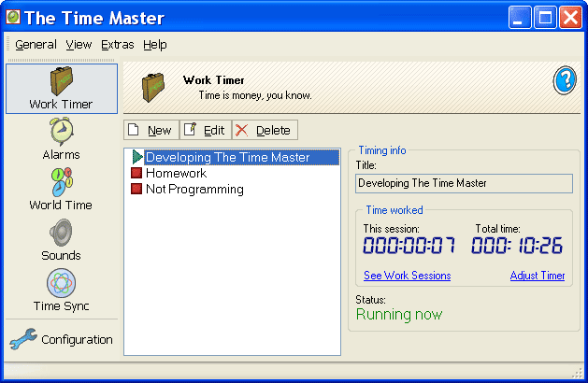Open the Alarms clock section

coord(61,138)
